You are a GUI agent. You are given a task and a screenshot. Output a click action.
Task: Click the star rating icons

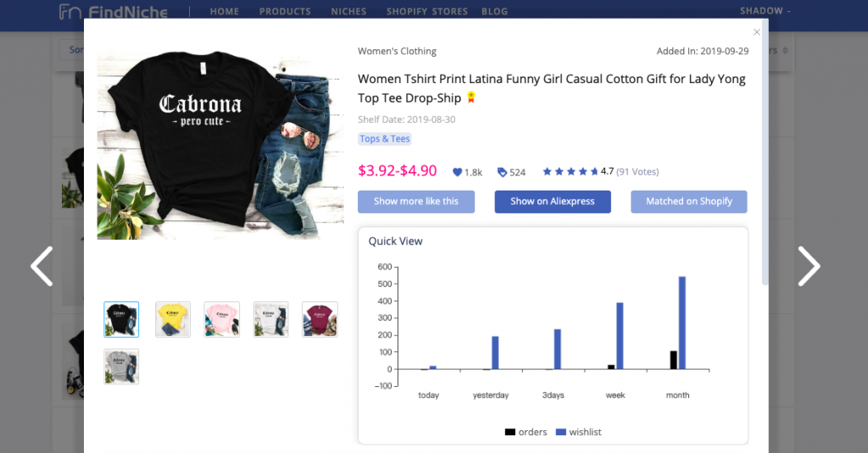click(x=570, y=171)
